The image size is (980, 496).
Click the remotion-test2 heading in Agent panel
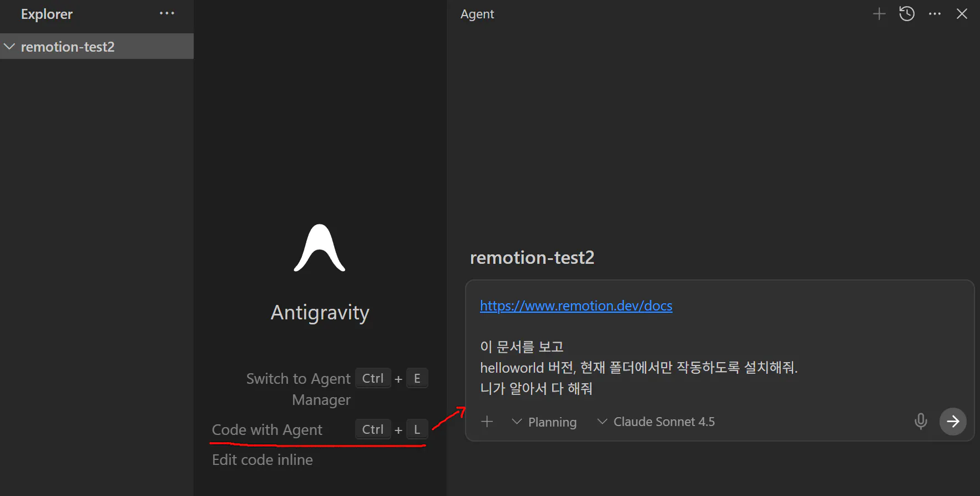pyautogui.click(x=532, y=258)
